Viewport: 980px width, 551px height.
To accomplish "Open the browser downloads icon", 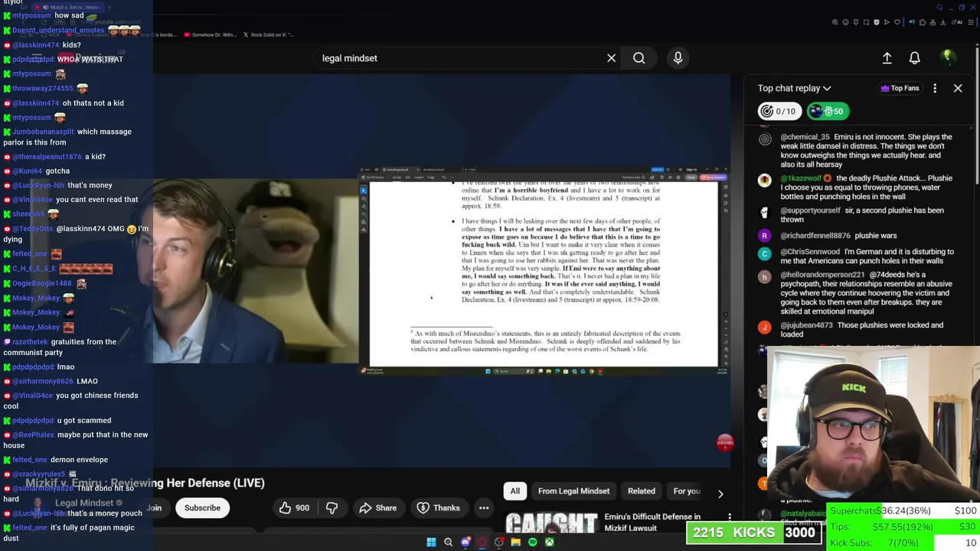I will point(942,22).
